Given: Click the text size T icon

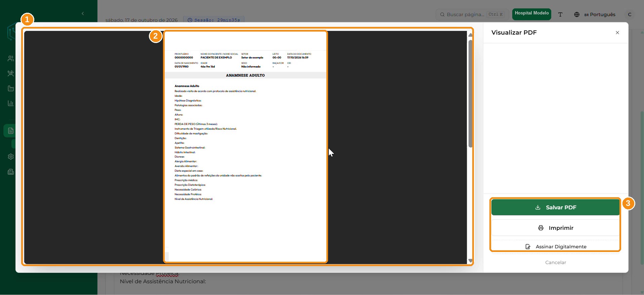Looking at the screenshot, I should coord(560,14).
